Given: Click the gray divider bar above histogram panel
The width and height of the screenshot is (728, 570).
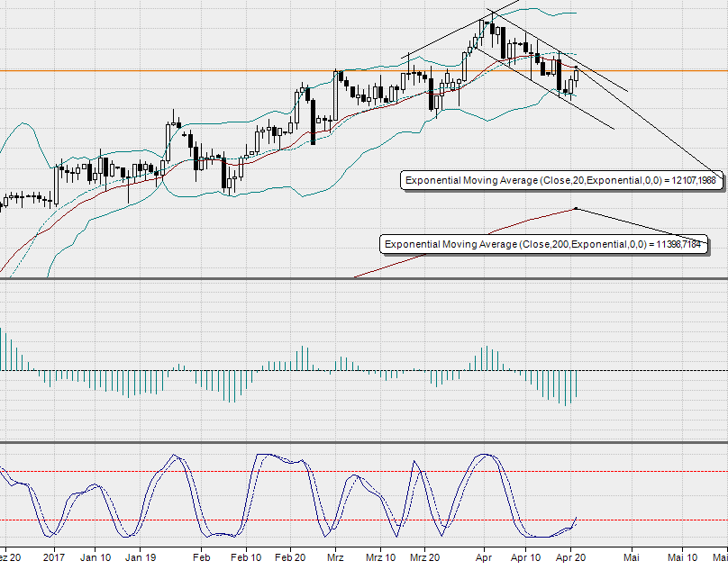Looking at the screenshot, I should [364, 279].
